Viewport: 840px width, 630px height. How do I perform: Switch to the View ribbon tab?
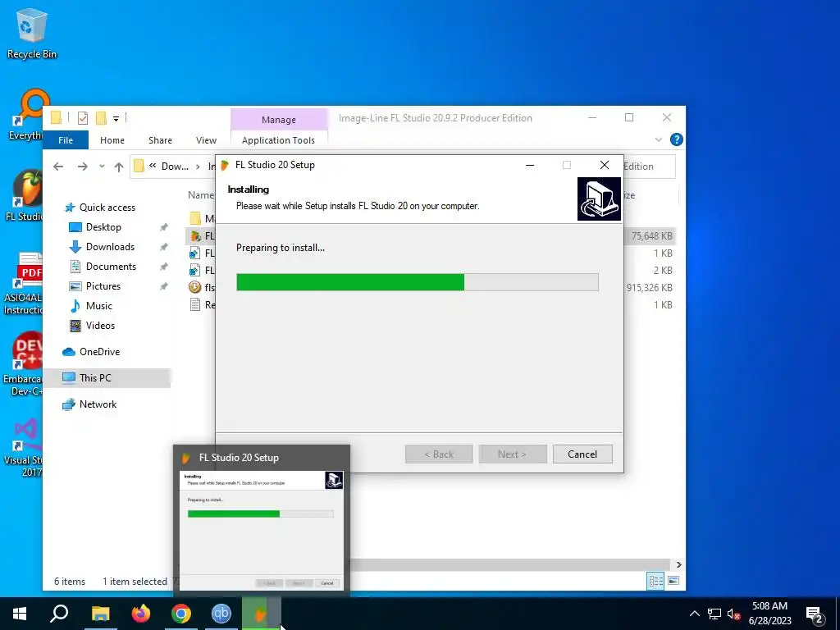[x=206, y=139]
